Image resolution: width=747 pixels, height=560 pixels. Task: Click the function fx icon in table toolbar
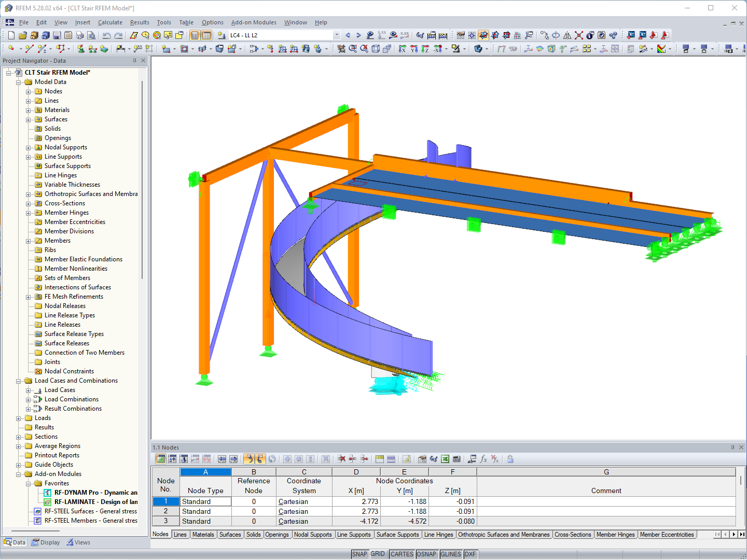click(x=483, y=459)
